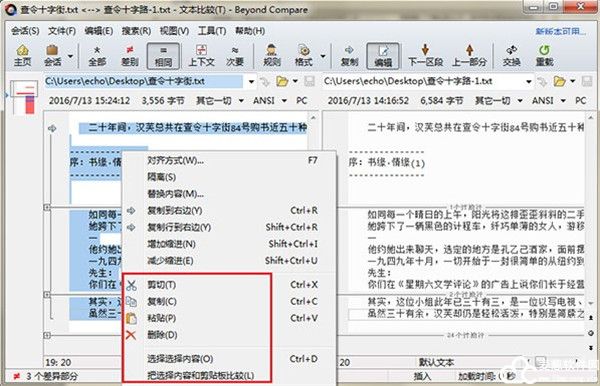Swap sides using 交换 icon
Image resolution: width=600 pixels, height=386 pixels.
(x=512, y=55)
